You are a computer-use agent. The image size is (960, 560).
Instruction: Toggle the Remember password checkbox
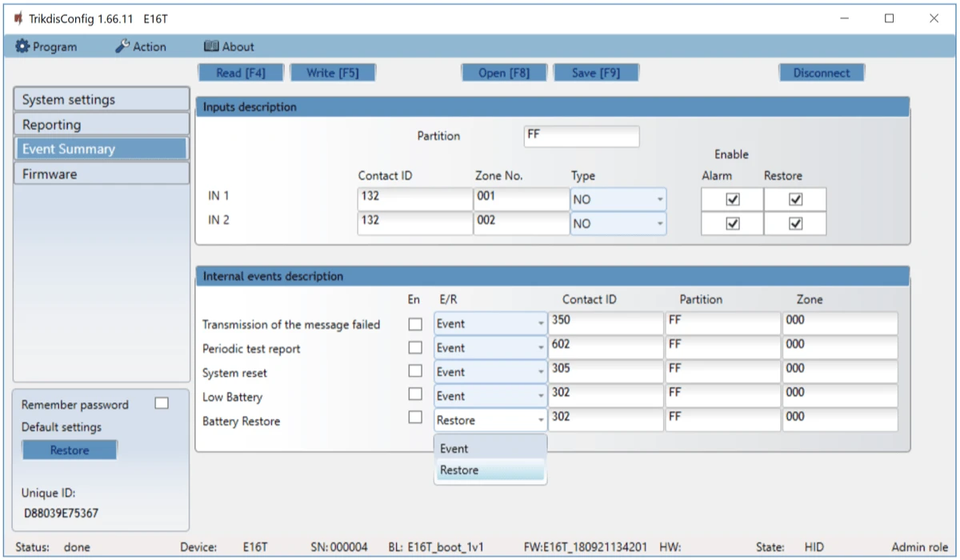coord(162,404)
